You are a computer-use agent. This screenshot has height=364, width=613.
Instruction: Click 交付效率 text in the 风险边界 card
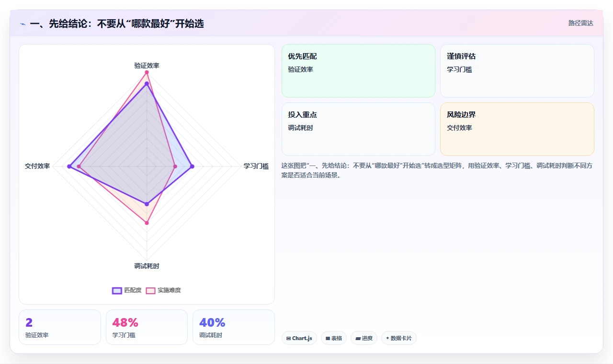click(459, 128)
